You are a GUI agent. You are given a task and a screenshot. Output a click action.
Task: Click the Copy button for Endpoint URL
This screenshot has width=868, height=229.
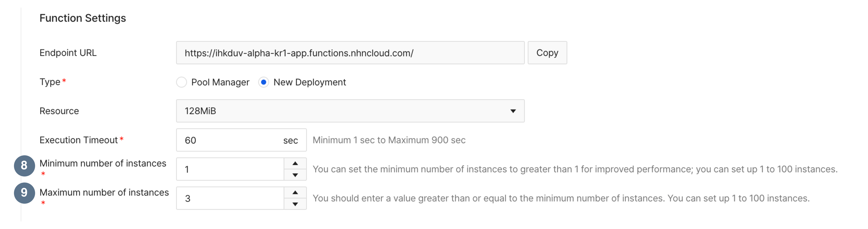tap(547, 53)
